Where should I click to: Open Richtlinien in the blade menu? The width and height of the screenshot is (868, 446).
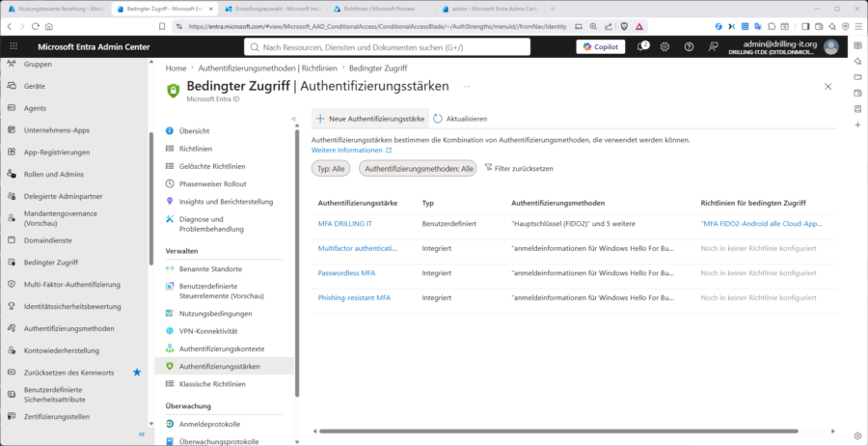196,149
